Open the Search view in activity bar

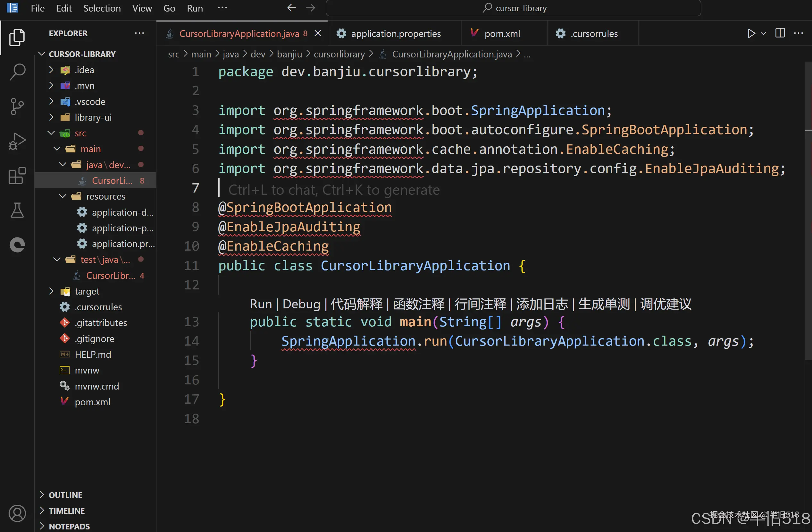coord(17,72)
